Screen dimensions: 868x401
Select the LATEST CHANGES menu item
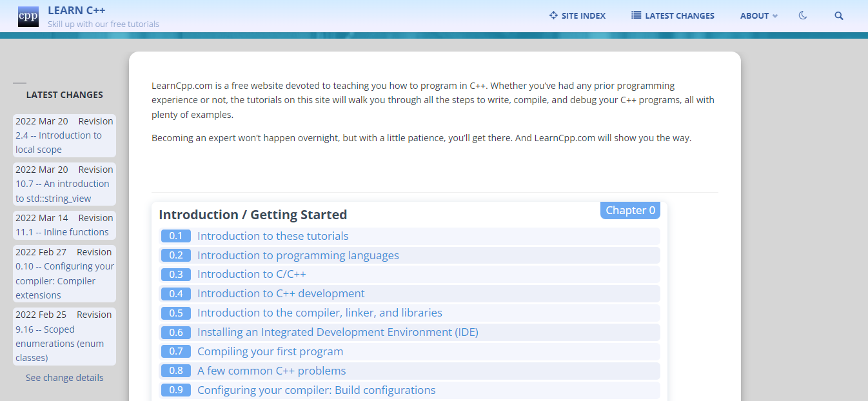click(x=678, y=15)
